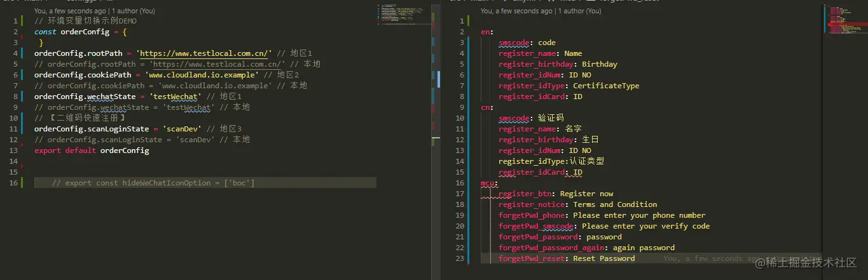Click the 'smscode' key under en section

(x=514, y=43)
